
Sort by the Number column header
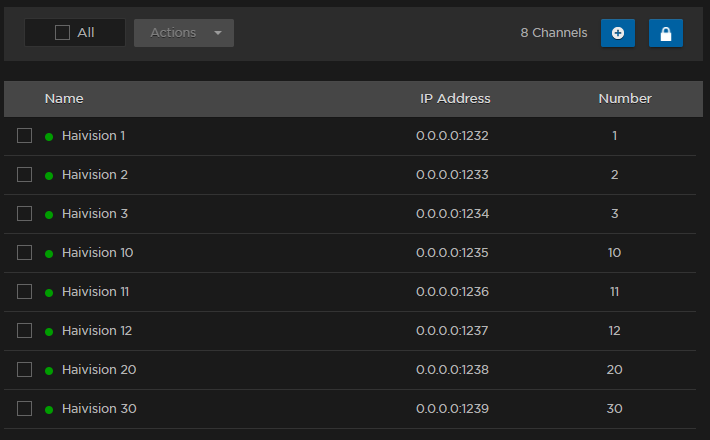(x=625, y=99)
